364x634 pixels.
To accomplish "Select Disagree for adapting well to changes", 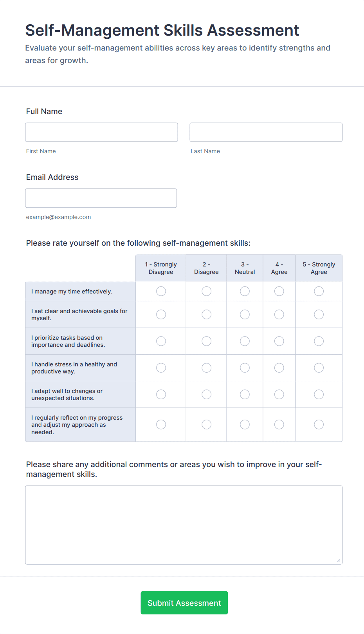I will coord(206,394).
